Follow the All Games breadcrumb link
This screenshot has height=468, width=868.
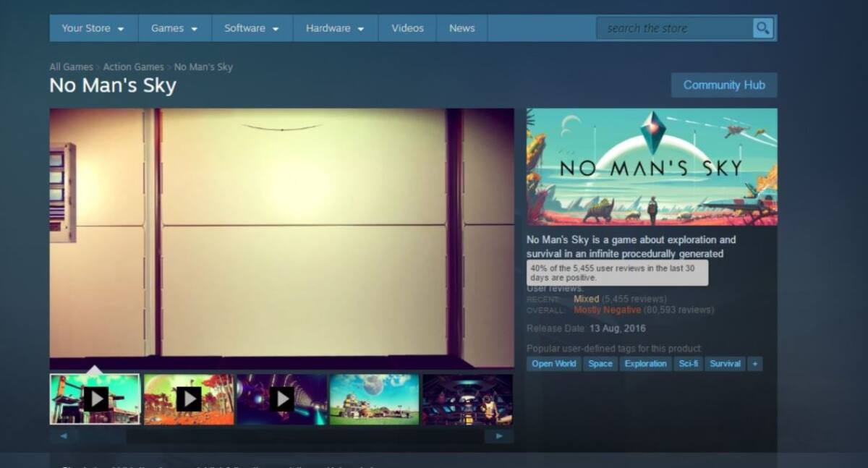[71, 67]
